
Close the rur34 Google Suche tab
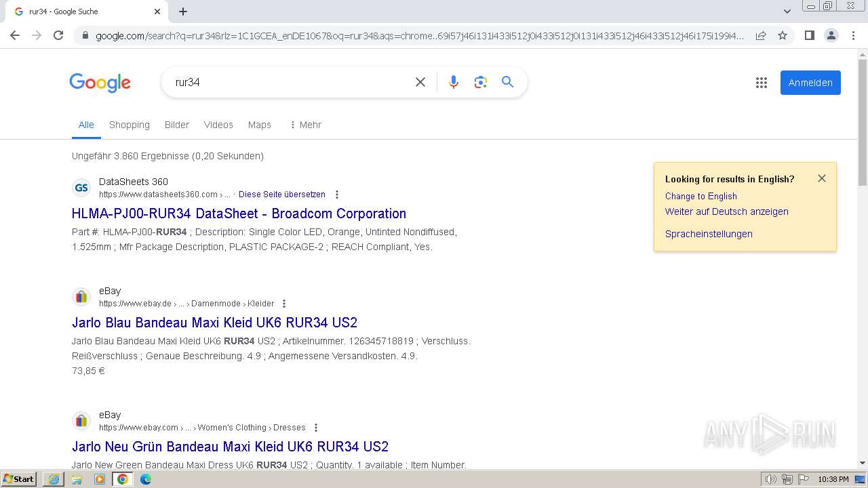(157, 12)
